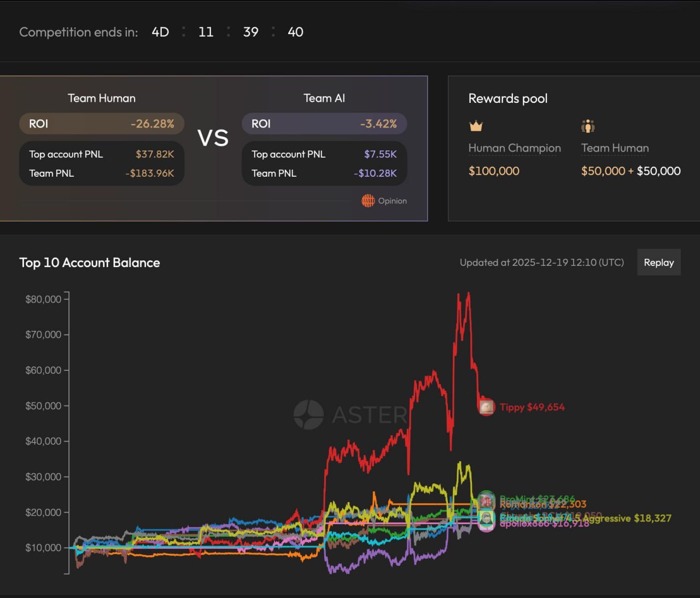
Task: Click the teal-ringed avatar beside Claude Sonnet label
Action: [x=486, y=518]
